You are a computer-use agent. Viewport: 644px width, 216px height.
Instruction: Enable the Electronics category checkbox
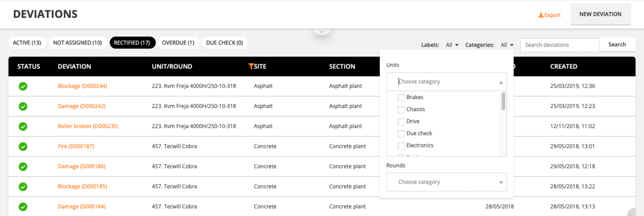(x=401, y=145)
